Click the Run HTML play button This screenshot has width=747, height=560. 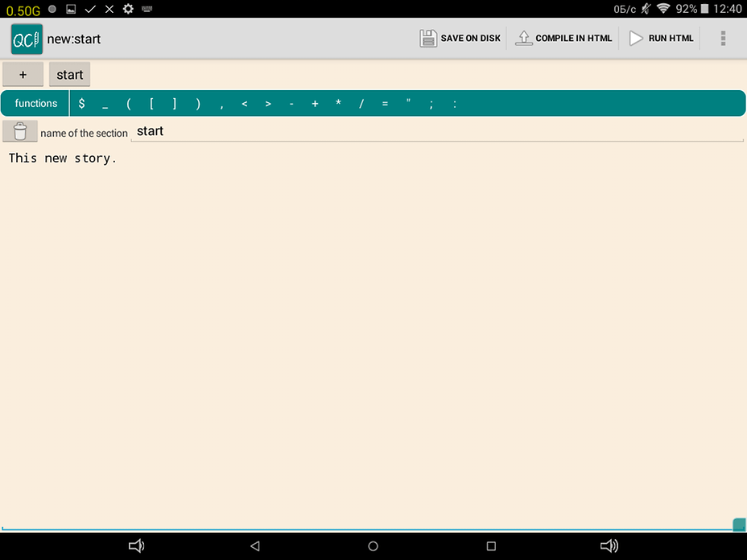(x=661, y=38)
